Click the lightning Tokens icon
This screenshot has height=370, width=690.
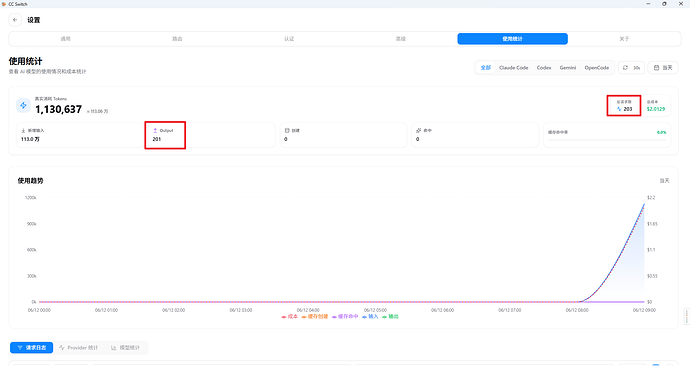point(23,106)
